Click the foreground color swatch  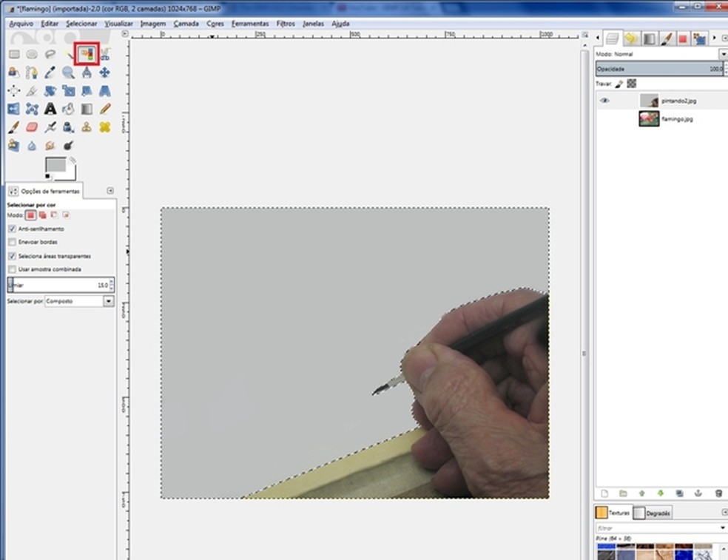coord(55,164)
